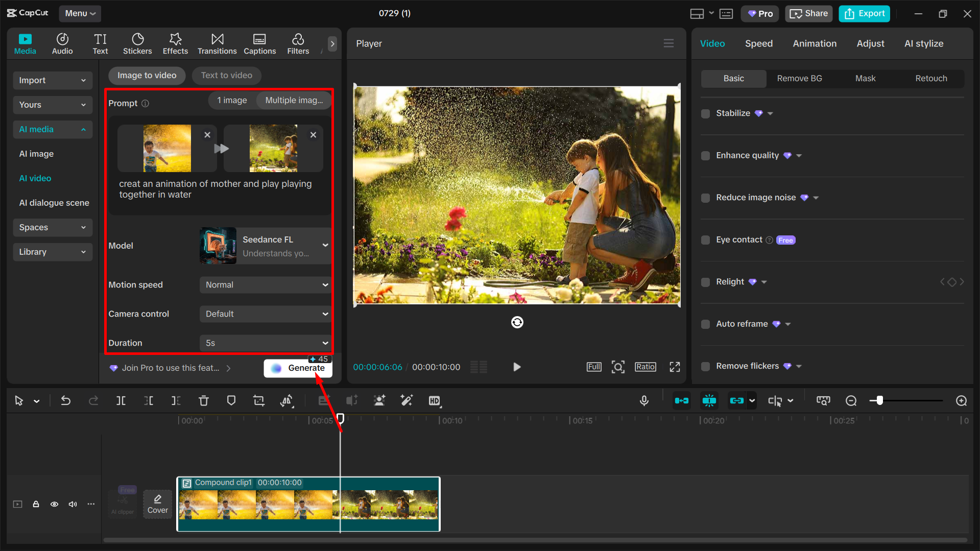Open the Transitions panel

click(217, 43)
